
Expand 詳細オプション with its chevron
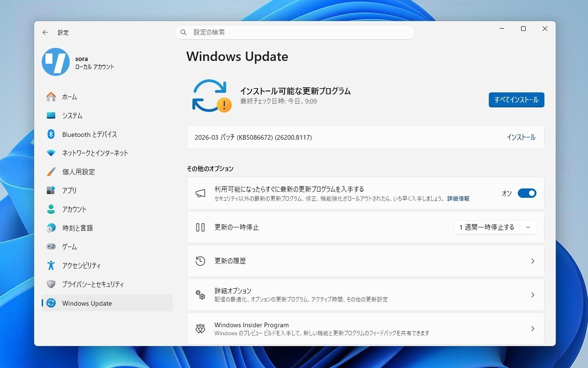pyautogui.click(x=532, y=295)
